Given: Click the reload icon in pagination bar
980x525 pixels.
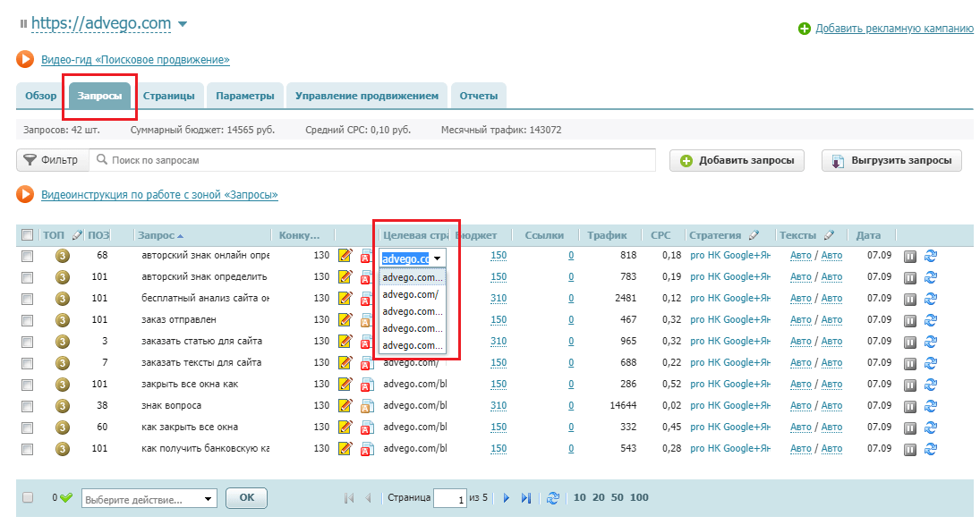Looking at the screenshot, I should pos(552,498).
